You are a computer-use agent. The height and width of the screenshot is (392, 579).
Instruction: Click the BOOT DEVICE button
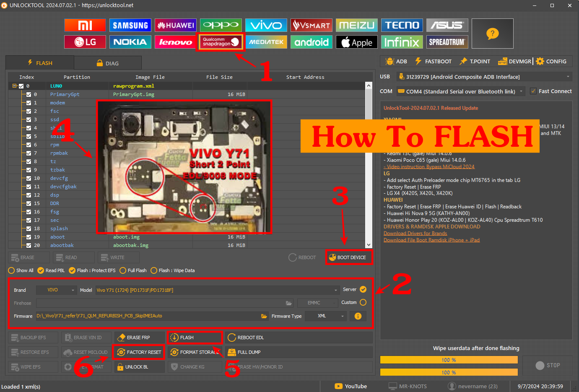point(348,257)
